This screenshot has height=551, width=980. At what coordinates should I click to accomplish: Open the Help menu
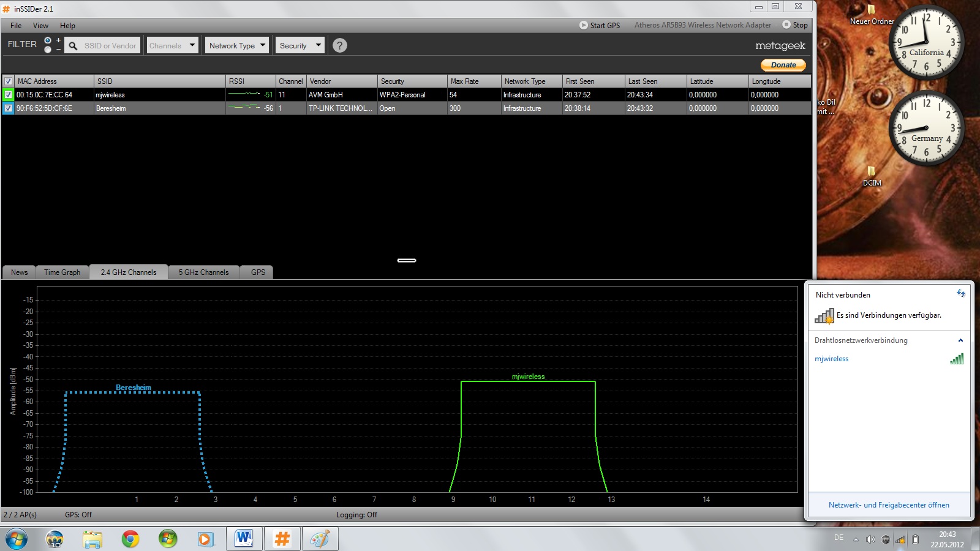67,26
